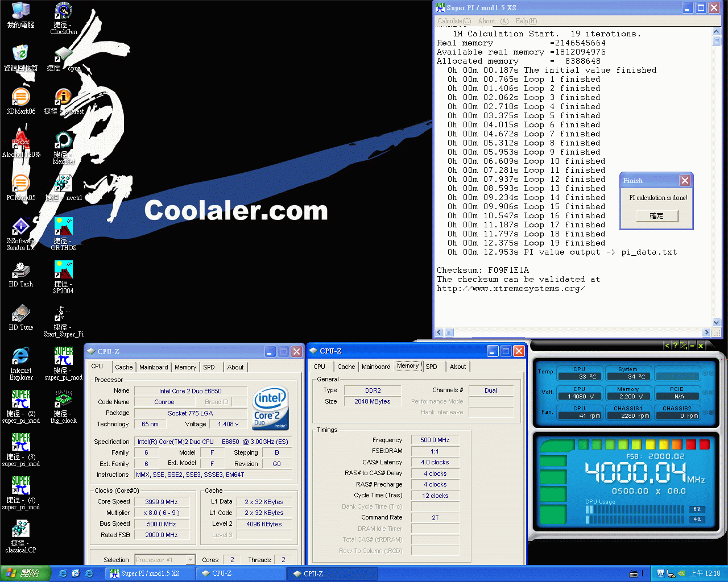Launch the Start_Super_Pi desktop shortcut

tap(63, 321)
